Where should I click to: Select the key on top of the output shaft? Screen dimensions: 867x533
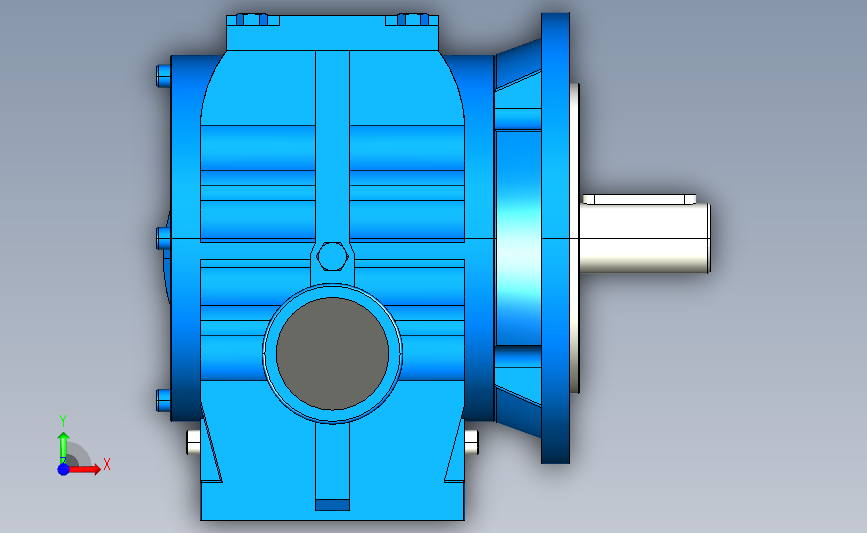point(639,199)
